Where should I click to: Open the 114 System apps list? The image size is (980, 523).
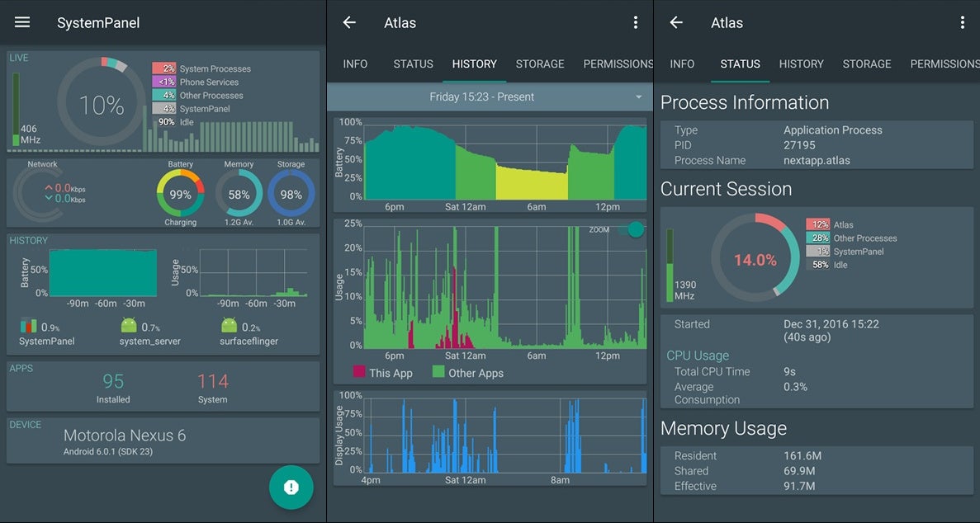tap(212, 388)
